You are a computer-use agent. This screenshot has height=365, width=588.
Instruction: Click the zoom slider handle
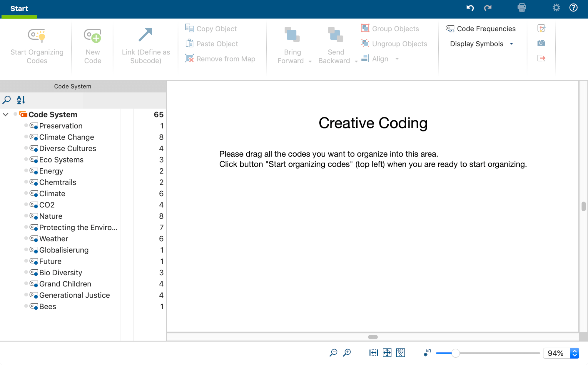(x=455, y=353)
